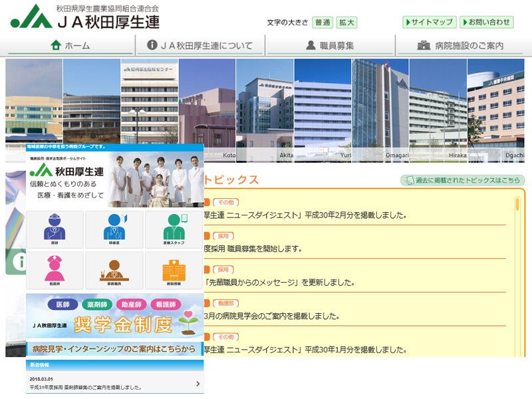Open the 職員募集 navigation tab
Image resolution: width=532 pixels, height=399 pixels.
[x=330, y=45]
